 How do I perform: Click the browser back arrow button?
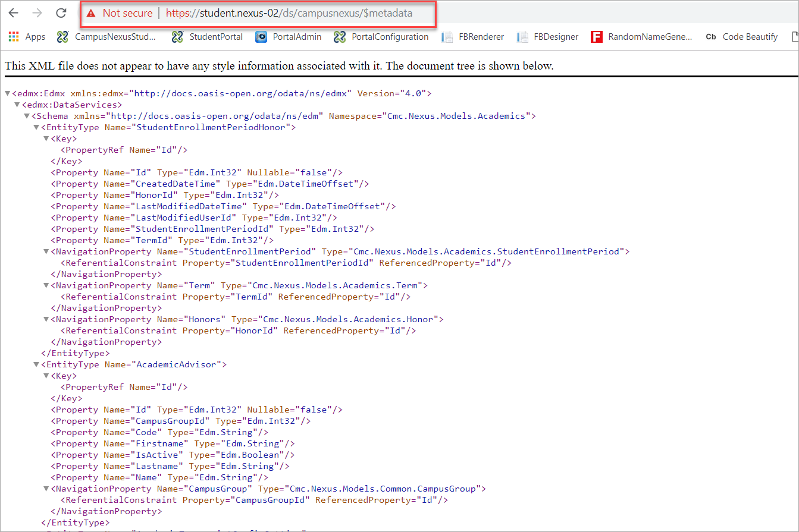13,12
